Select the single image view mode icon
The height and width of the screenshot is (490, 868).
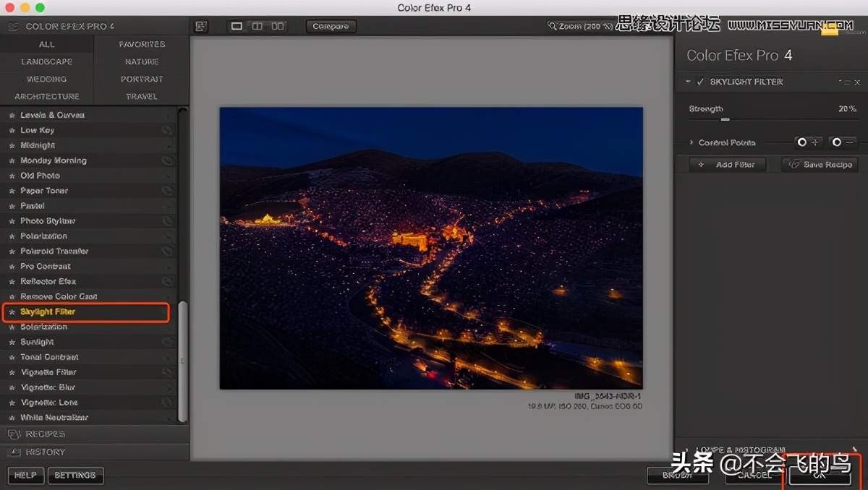237,25
